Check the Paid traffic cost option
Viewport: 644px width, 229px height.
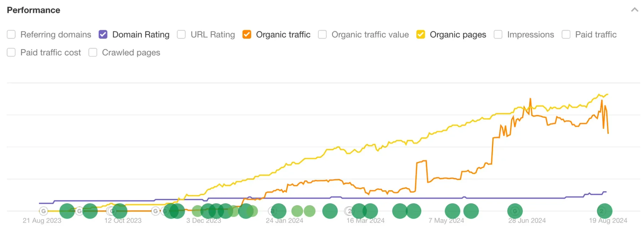coord(11,52)
